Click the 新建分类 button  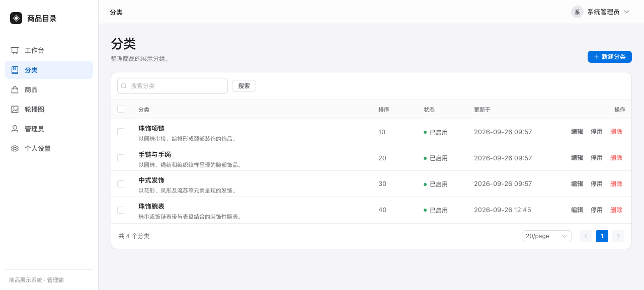tap(610, 57)
